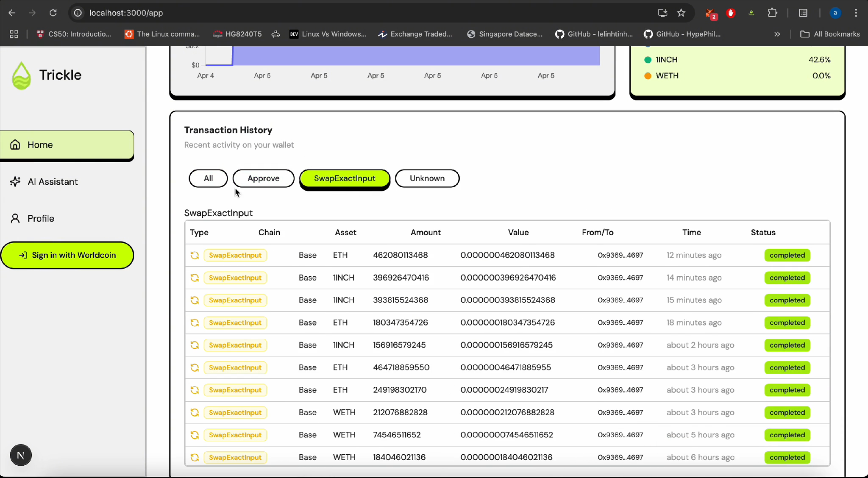The height and width of the screenshot is (478, 868).
Task: Filter transactions by Unknown
Action: point(427,178)
